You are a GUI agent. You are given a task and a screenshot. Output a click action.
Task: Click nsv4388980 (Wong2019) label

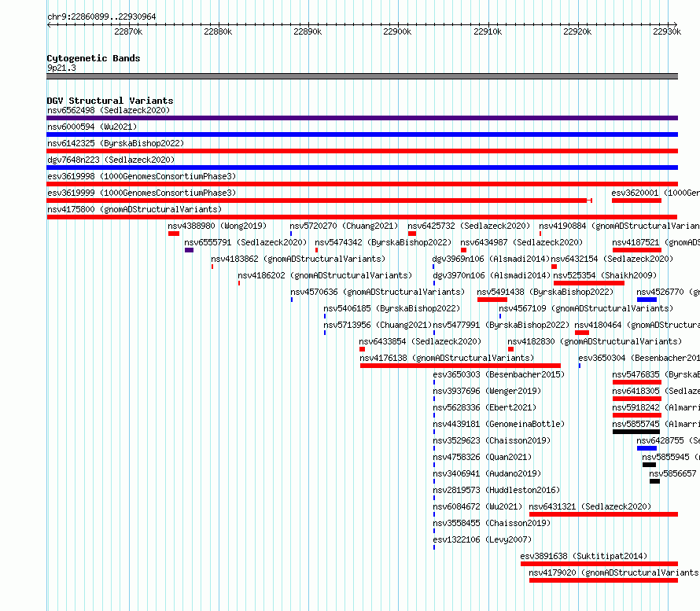tap(217, 226)
